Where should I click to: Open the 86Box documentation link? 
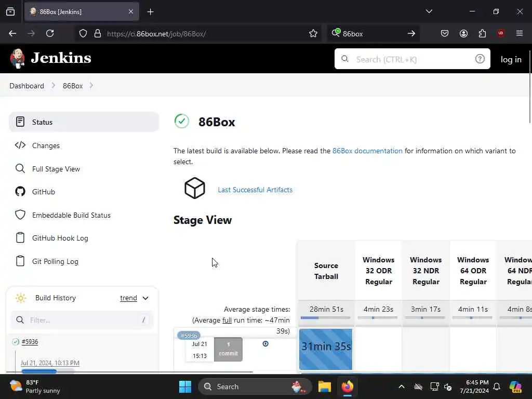367,151
